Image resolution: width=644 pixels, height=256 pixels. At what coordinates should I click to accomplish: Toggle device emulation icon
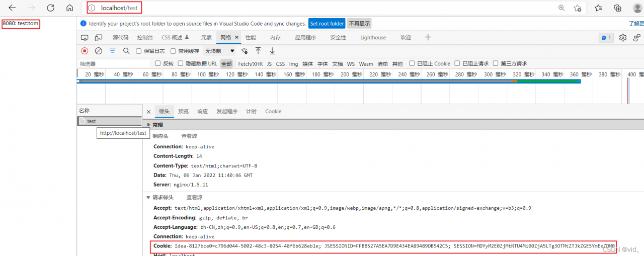click(x=99, y=38)
